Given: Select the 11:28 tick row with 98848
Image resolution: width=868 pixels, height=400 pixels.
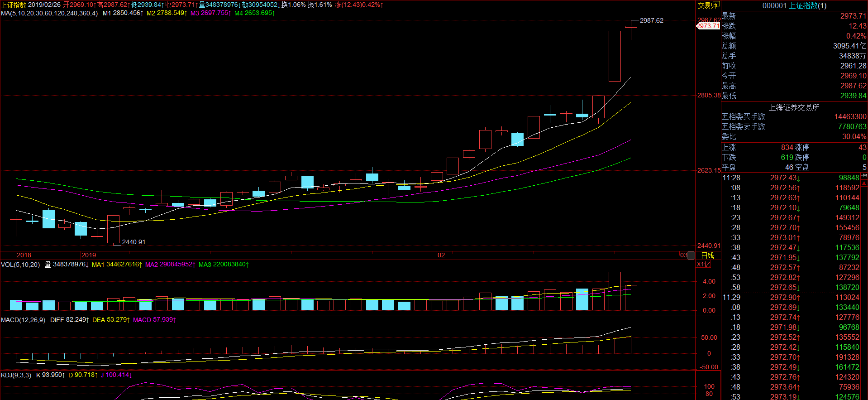Looking at the screenshot, I should point(791,178).
